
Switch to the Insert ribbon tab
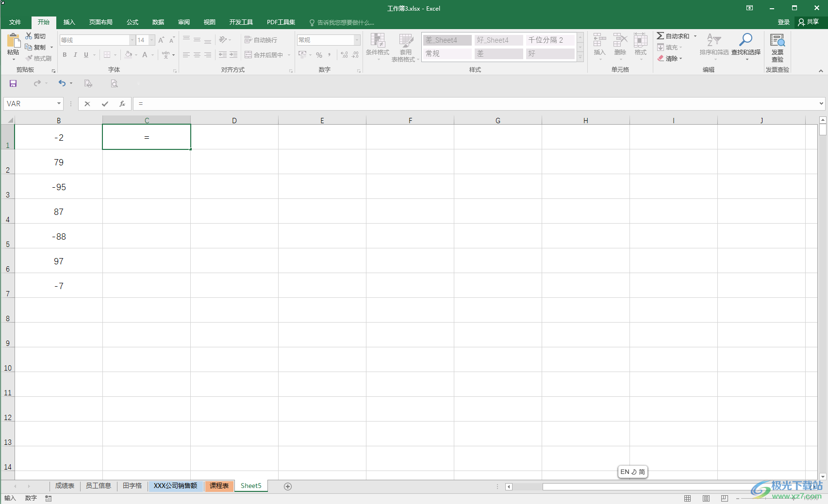point(69,22)
